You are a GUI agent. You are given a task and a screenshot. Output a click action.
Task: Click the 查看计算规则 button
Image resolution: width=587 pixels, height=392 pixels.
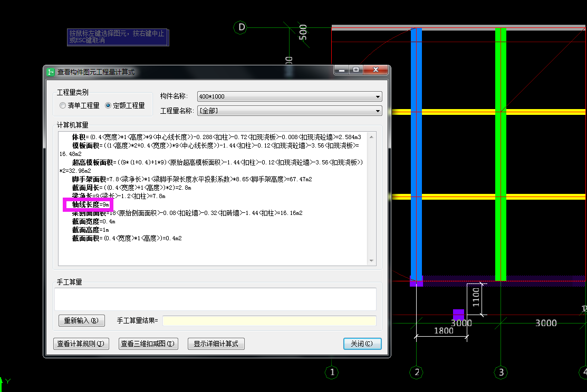point(81,344)
